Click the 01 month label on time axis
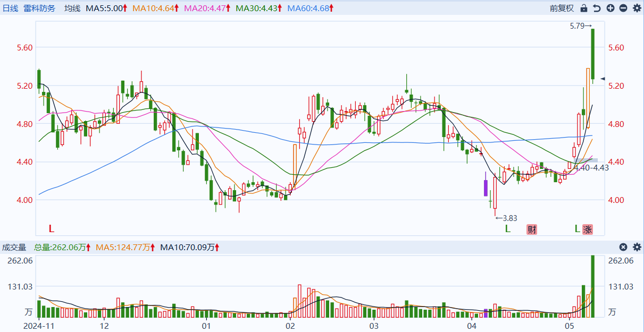This screenshot has height=332, width=644. pos(206,325)
